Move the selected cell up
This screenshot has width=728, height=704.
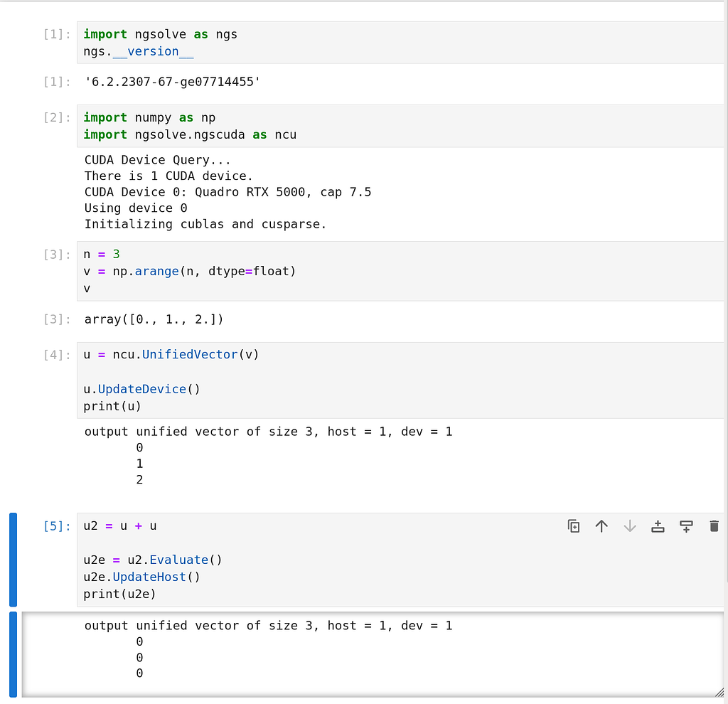[x=601, y=526]
